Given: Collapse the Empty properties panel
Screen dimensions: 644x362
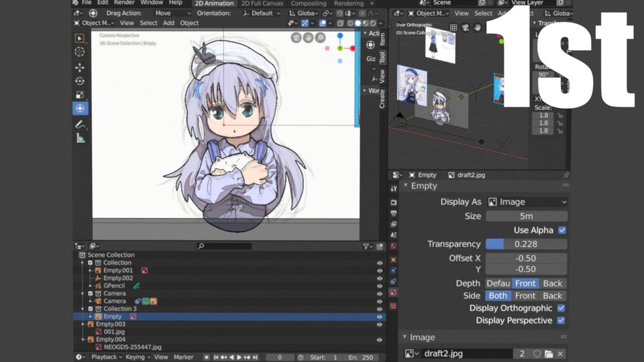Looking at the screenshot, I should (x=406, y=186).
